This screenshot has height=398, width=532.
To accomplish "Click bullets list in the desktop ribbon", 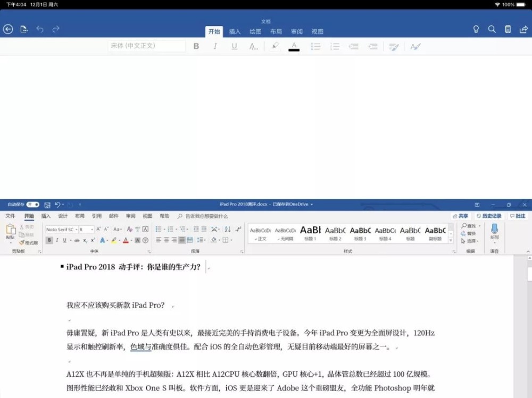I will pos(159,229).
